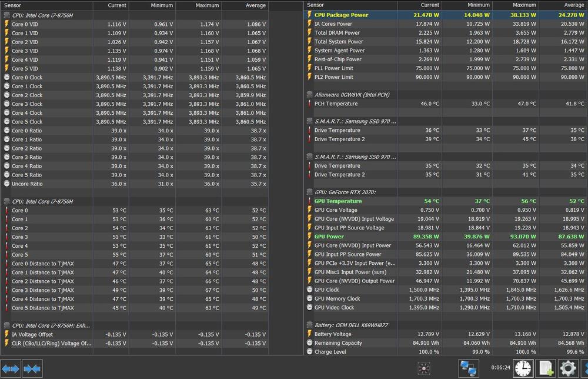The height and width of the screenshot is (379, 588).
Task: Click the clock icon beside GPU Memory Clock
Action: click(x=309, y=298)
